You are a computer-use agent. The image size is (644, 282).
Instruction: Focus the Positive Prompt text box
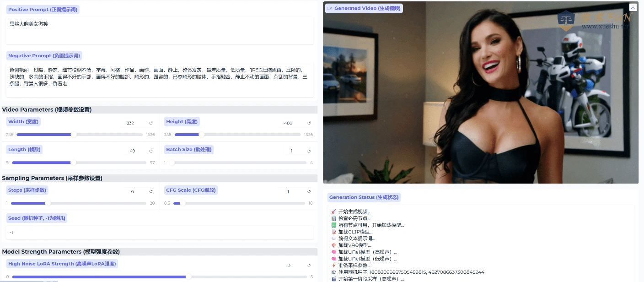(x=160, y=30)
